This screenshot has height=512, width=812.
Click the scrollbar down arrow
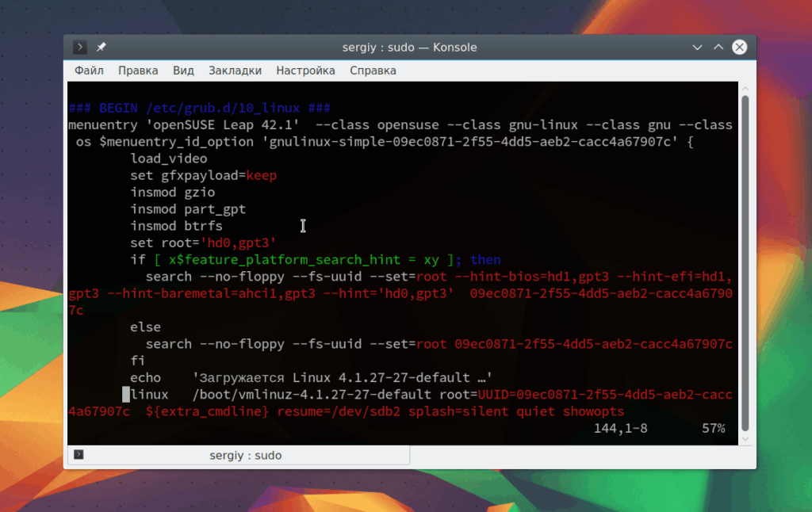[x=745, y=439]
